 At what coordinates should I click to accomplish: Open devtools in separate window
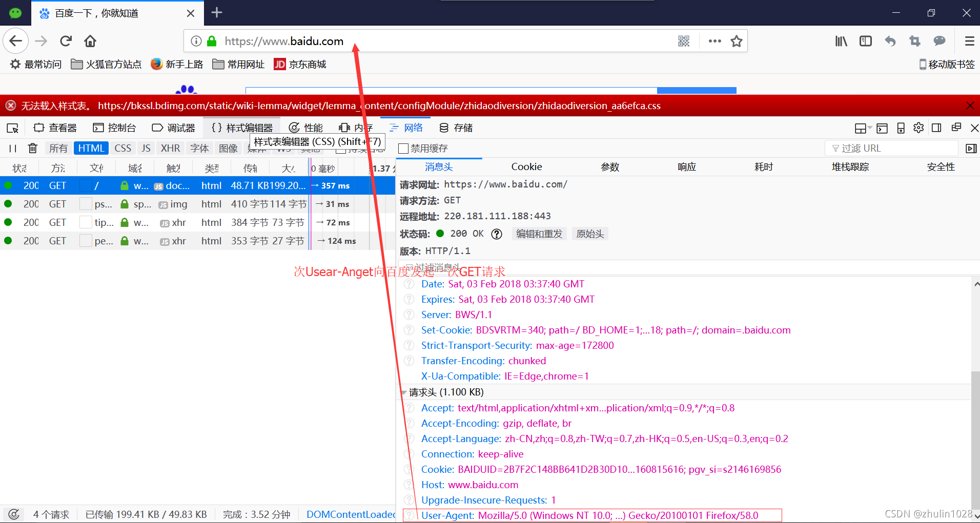pos(956,128)
